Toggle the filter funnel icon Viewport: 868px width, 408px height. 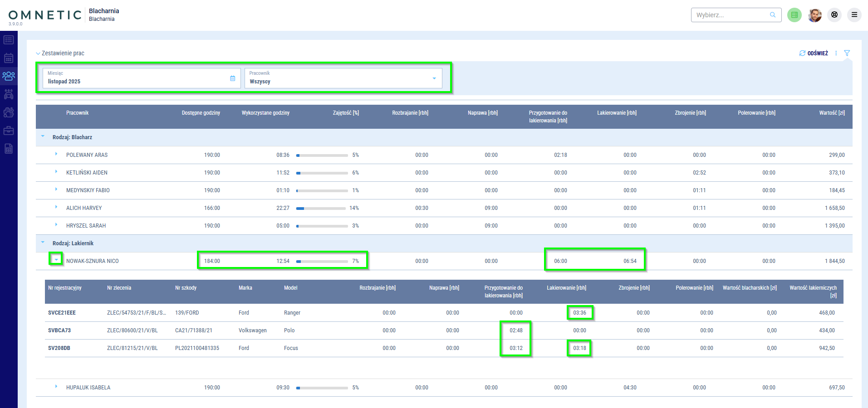coord(847,53)
